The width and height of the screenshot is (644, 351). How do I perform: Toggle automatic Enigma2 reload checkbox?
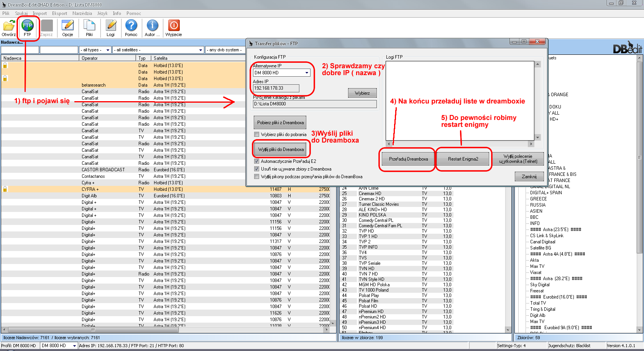tap(257, 161)
